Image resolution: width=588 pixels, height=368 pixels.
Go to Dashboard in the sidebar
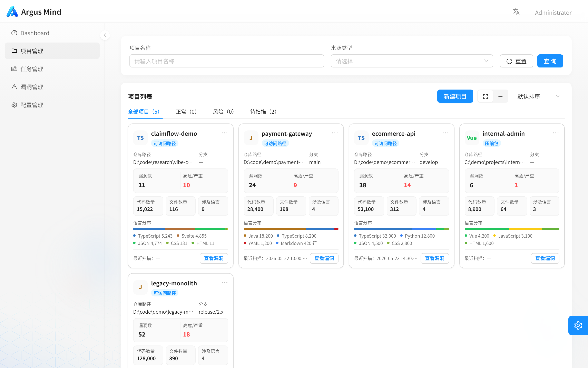52,33
